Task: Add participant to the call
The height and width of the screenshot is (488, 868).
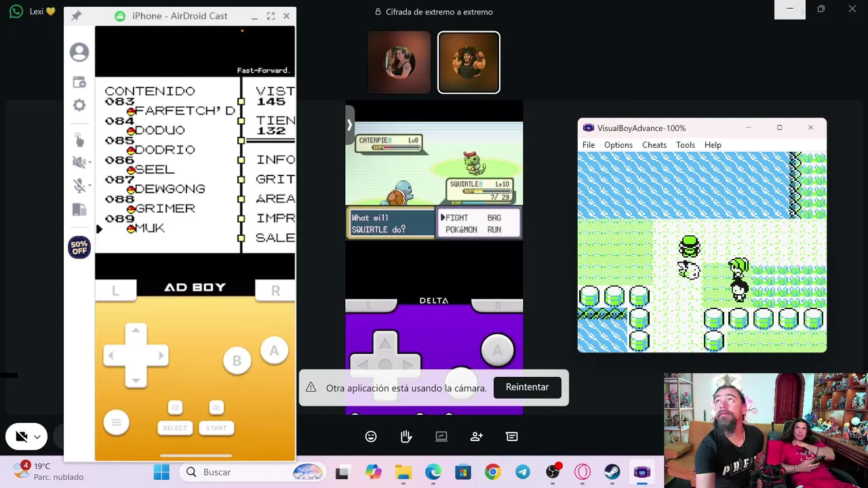Action: click(x=477, y=436)
